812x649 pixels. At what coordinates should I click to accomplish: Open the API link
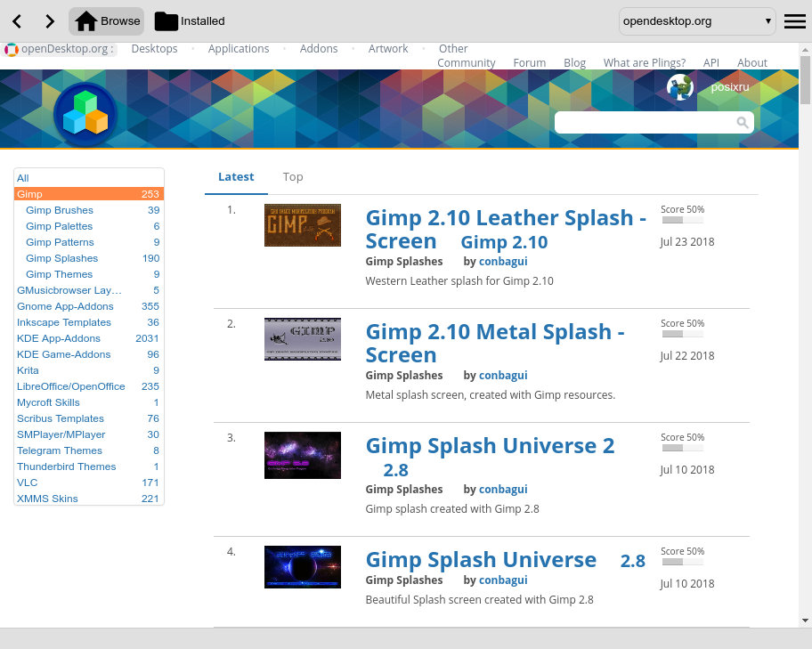coord(711,62)
